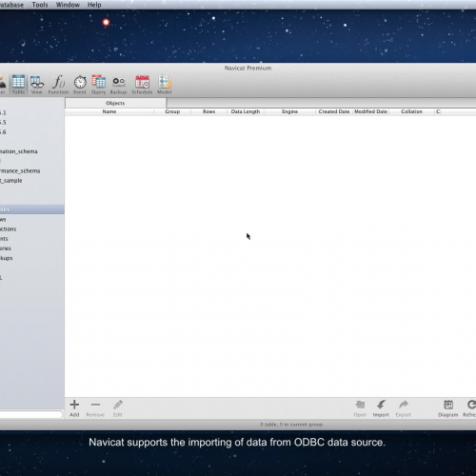Select the connection ending in 5.6
476x476 pixels.
point(3,131)
